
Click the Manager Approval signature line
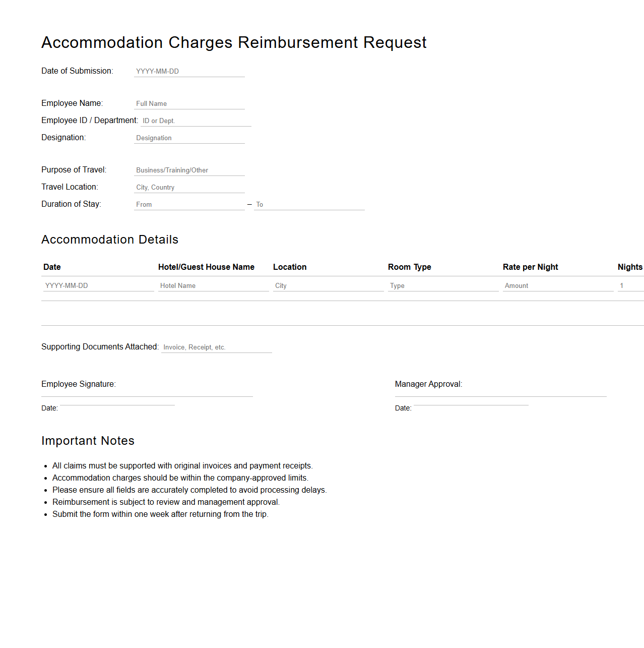(500, 393)
